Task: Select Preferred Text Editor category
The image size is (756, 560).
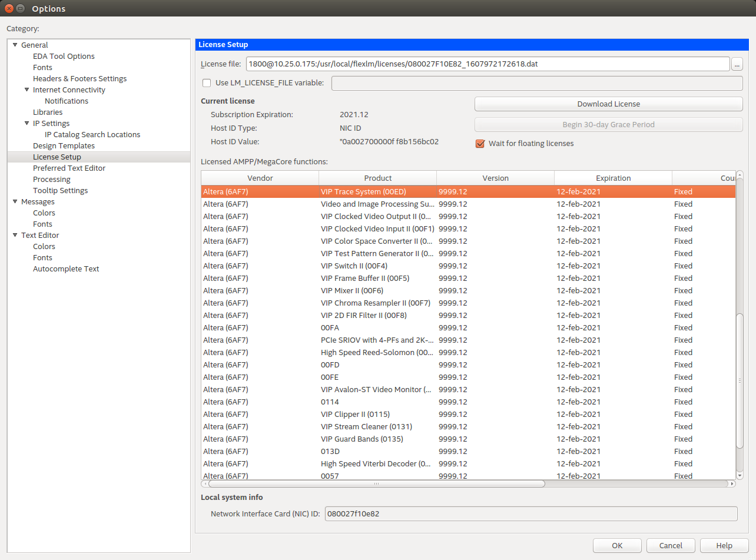Action: 69,168
